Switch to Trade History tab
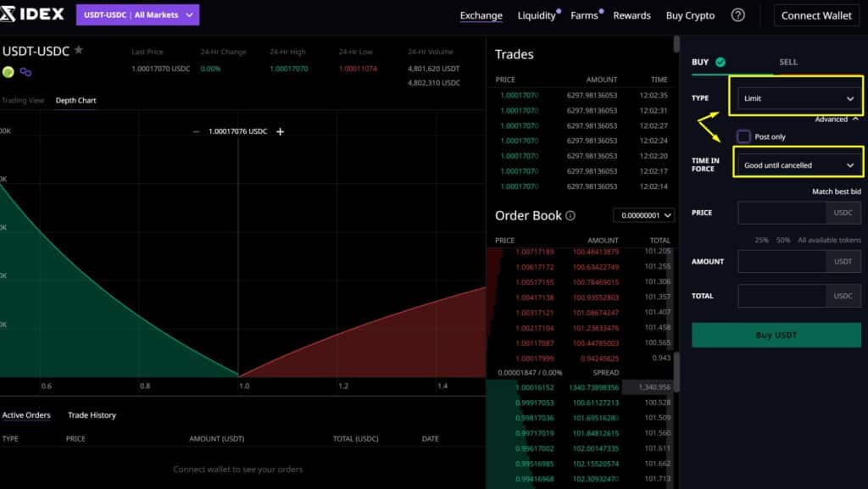 coord(92,415)
